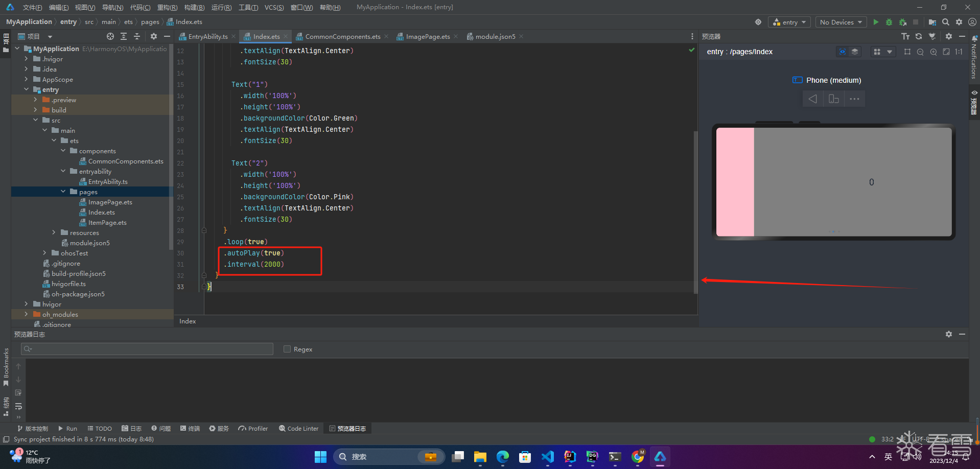Click the preview log search field
The image size is (980, 469).
[147, 349]
